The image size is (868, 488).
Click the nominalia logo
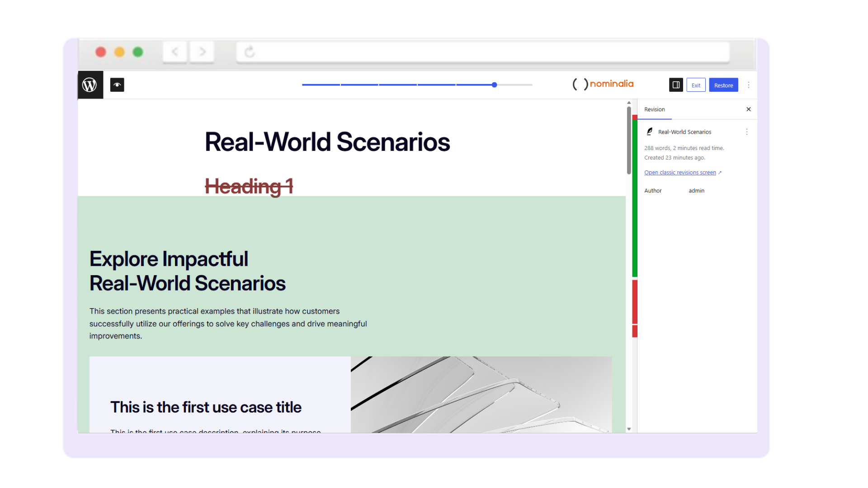click(603, 84)
